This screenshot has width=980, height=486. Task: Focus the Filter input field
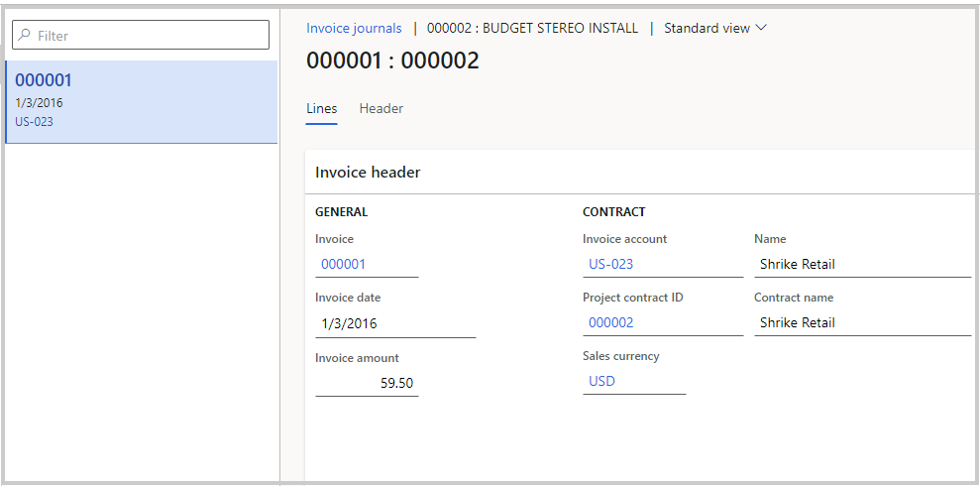point(141,35)
